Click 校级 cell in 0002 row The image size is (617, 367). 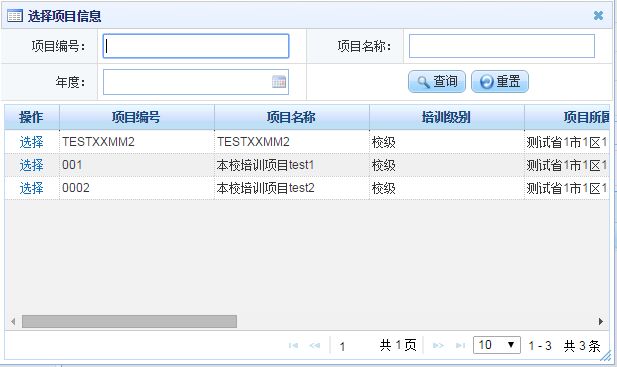[x=447, y=188]
